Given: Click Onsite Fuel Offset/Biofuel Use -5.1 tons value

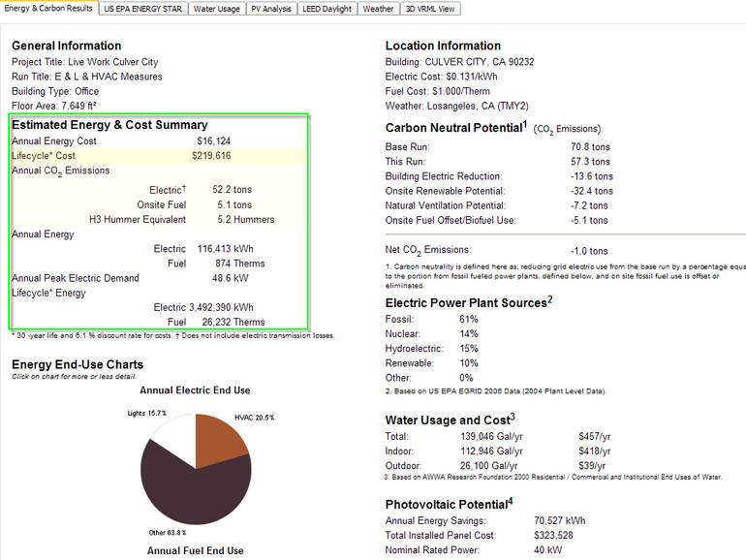Looking at the screenshot, I should [x=589, y=220].
